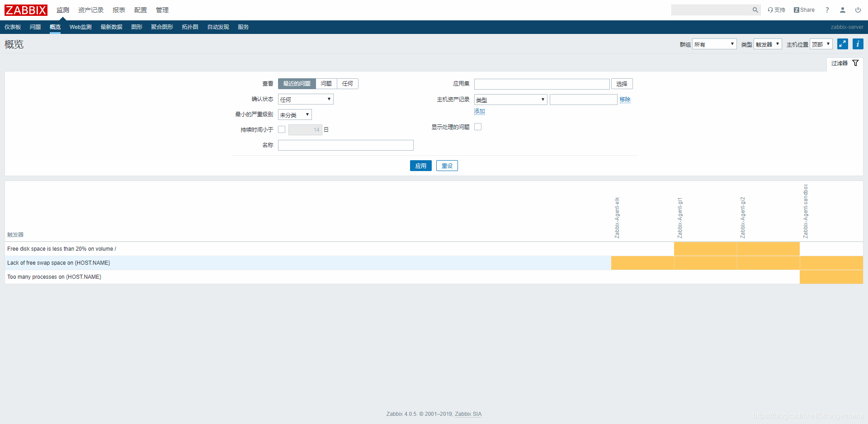
Task: Click the 添加 link
Action: point(480,111)
